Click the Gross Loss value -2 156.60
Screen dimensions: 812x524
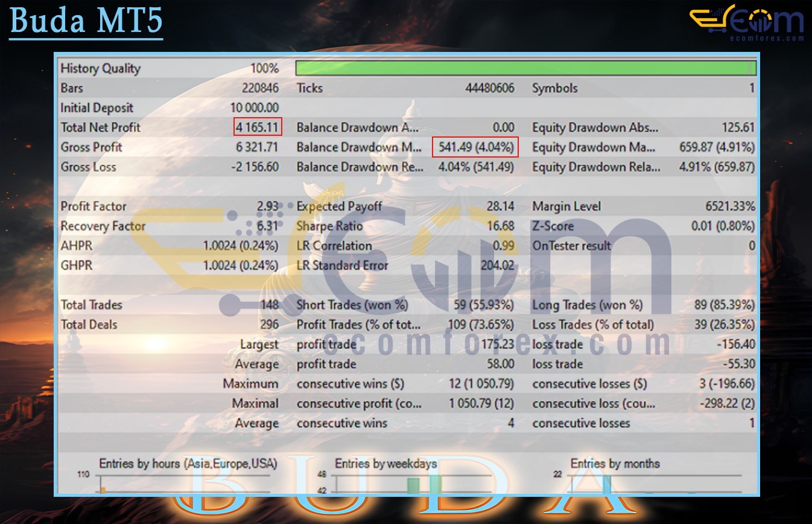255,167
